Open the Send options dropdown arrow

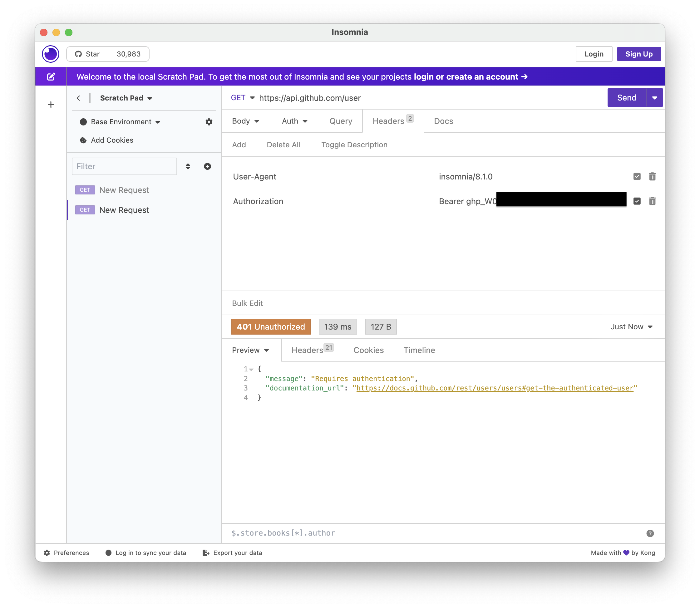(654, 98)
